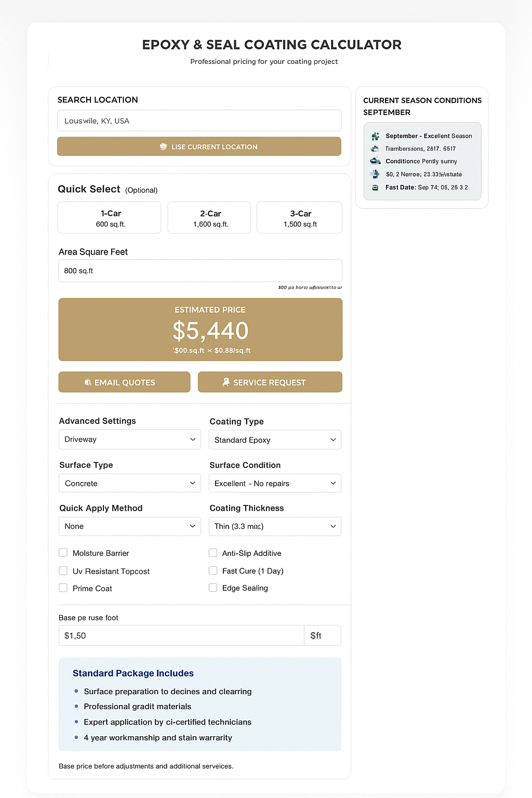This screenshot has width=532, height=798.
Task: Select the 1-Car 600 sq.ft. quick option
Action: coord(109,218)
